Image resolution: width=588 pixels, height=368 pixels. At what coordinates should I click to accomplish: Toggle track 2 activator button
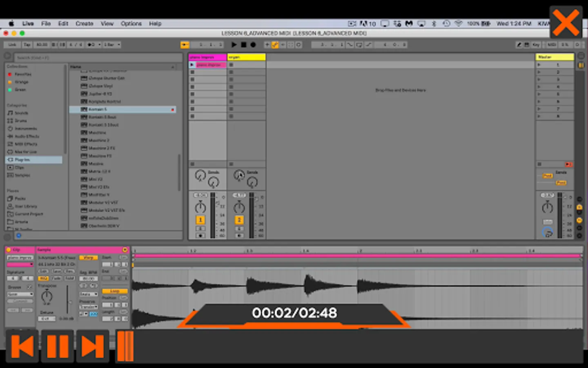tap(239, 220)
